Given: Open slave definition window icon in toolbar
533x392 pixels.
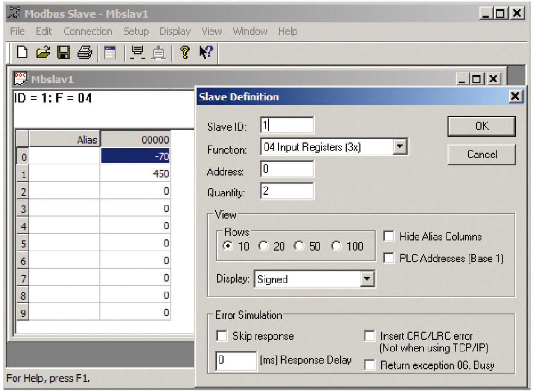Looking at the screenshot, I should 110,52.
